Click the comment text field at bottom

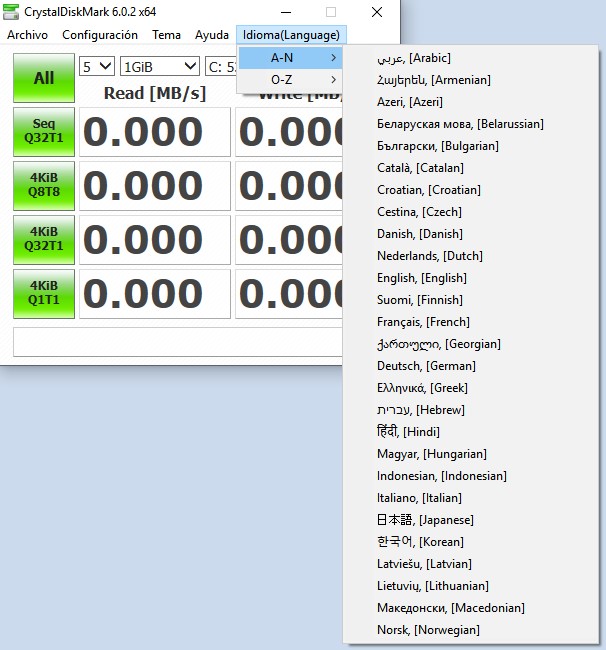pos(178,342)
